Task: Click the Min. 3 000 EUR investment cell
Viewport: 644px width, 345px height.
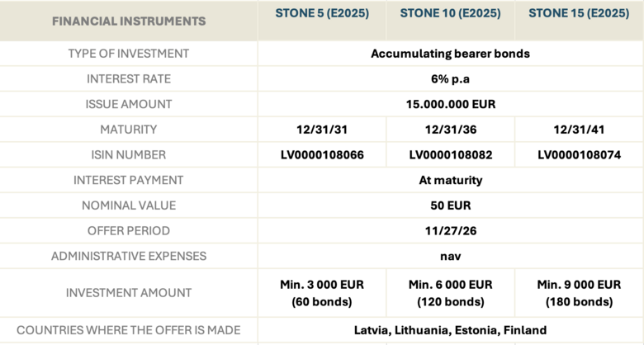Action: [322, 293]
